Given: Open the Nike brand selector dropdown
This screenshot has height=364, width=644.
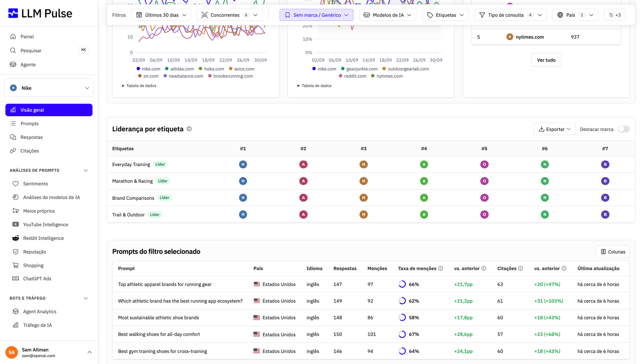Looking at the screenshot, I should click(x=49, y=88).
